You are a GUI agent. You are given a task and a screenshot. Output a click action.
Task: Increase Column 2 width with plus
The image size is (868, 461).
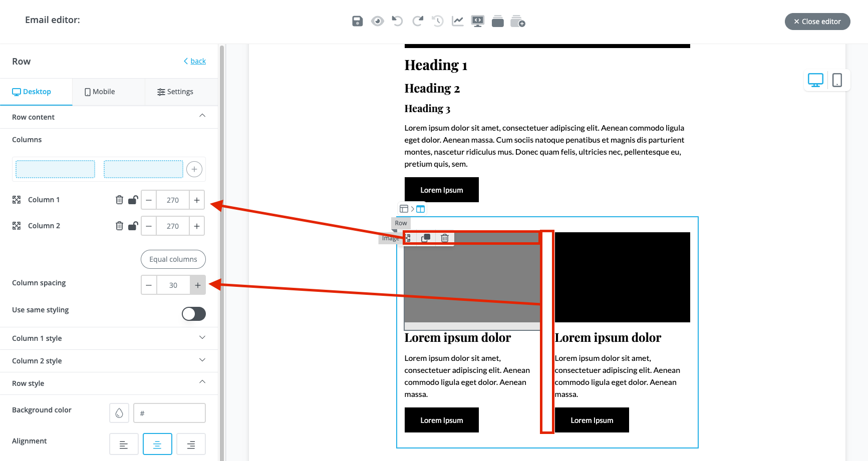pos(197,226)
